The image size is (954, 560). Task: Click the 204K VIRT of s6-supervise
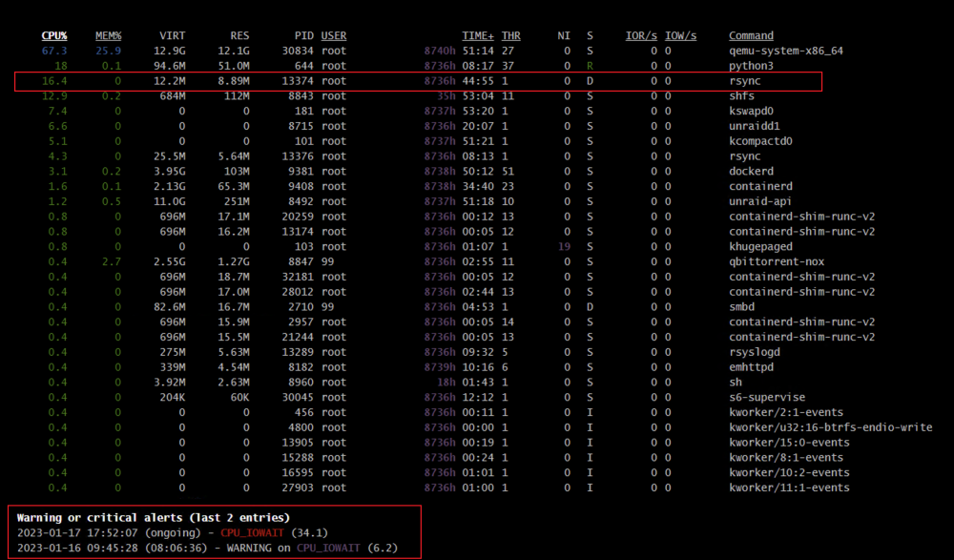(172, 398)
